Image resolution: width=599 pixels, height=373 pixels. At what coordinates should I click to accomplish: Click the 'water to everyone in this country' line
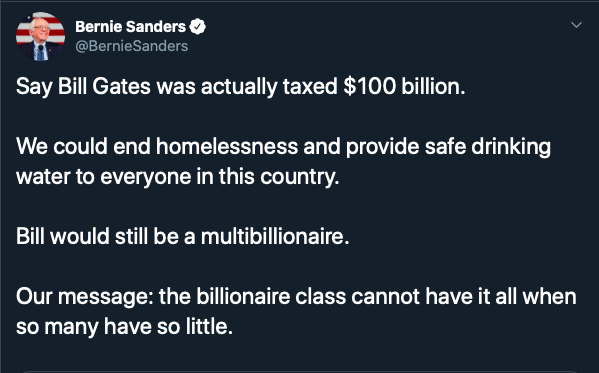click(178, 177)
